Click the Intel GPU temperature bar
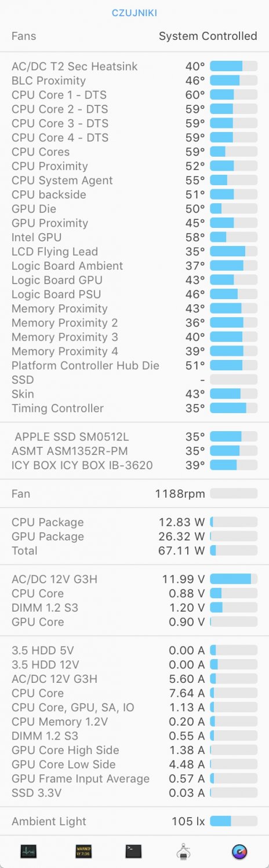The height and width of the screenshot is (868, 269). (x=234, y=237)
